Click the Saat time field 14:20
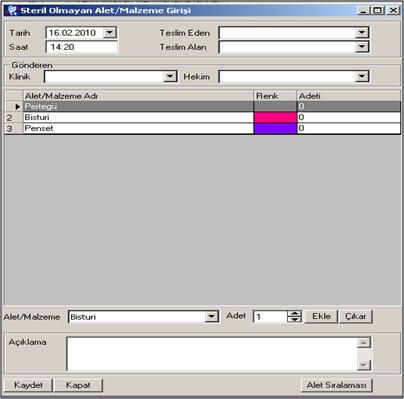The image size is (404, 399). coord(81,47)
